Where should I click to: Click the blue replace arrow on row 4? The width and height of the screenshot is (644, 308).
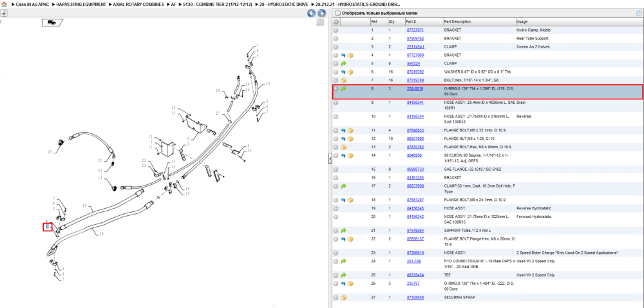click(343, 55)
